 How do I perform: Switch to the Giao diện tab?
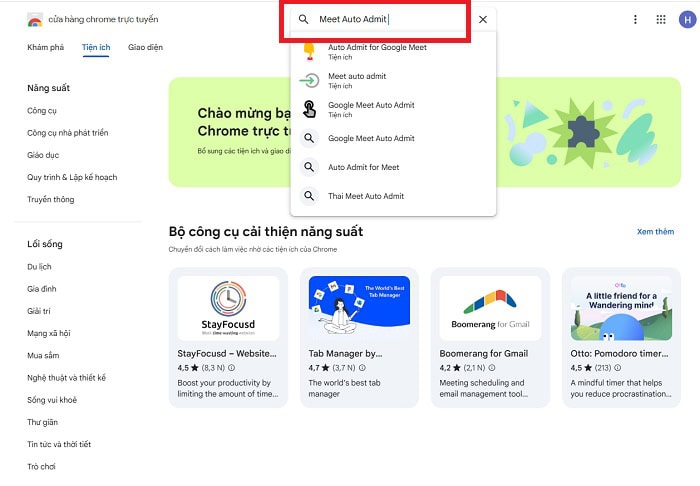146,47
